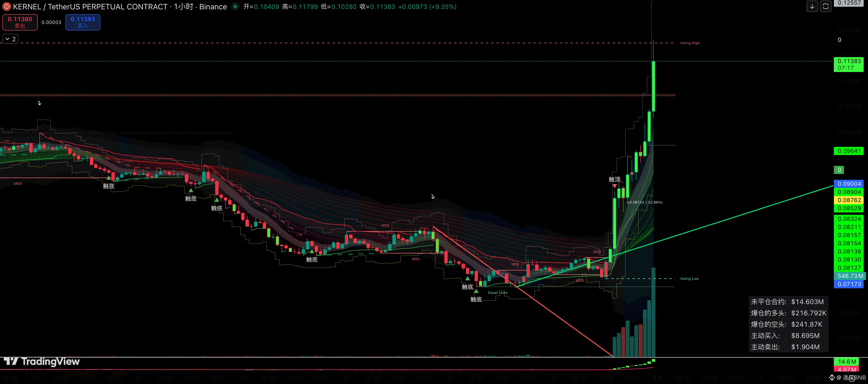Click the 清风BNB watermark icon
868x384 pixels.
tap(831, 377)
